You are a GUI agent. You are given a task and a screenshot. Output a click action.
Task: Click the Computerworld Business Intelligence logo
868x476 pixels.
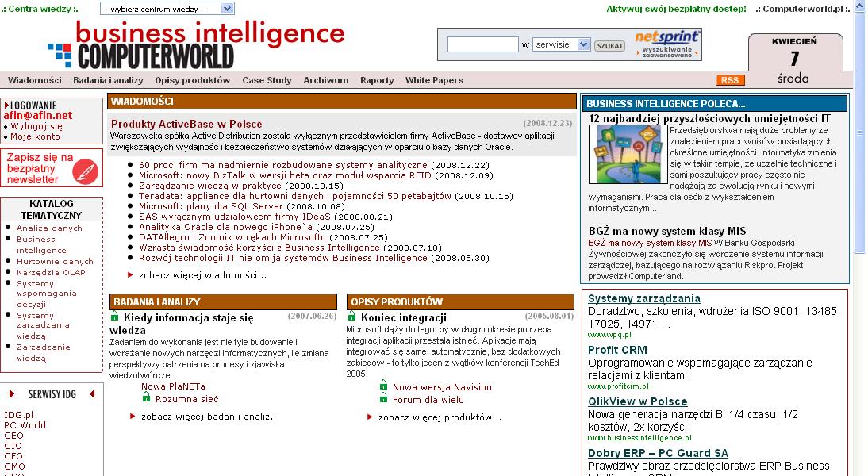(x=196, y=45)
